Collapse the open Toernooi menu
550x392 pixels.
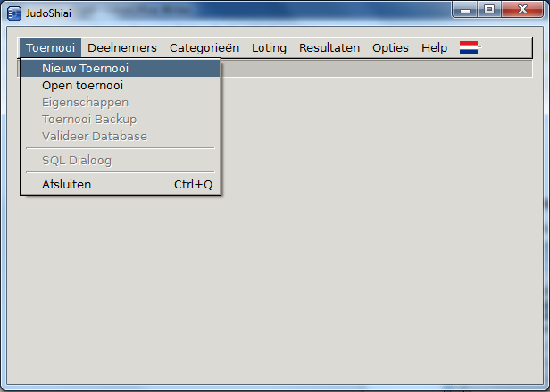click(50, 48)
